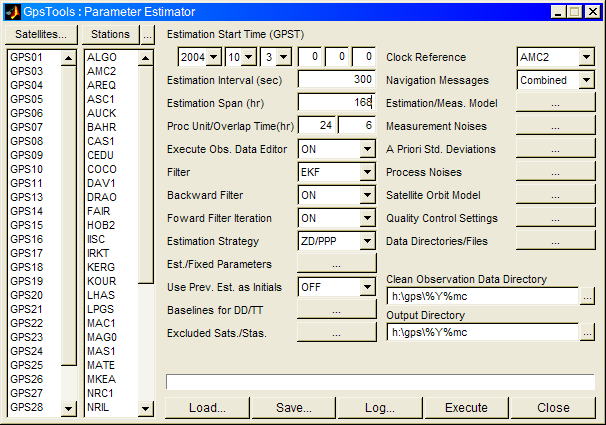
Task: Browse for the Output Directory
Action: 588,332
